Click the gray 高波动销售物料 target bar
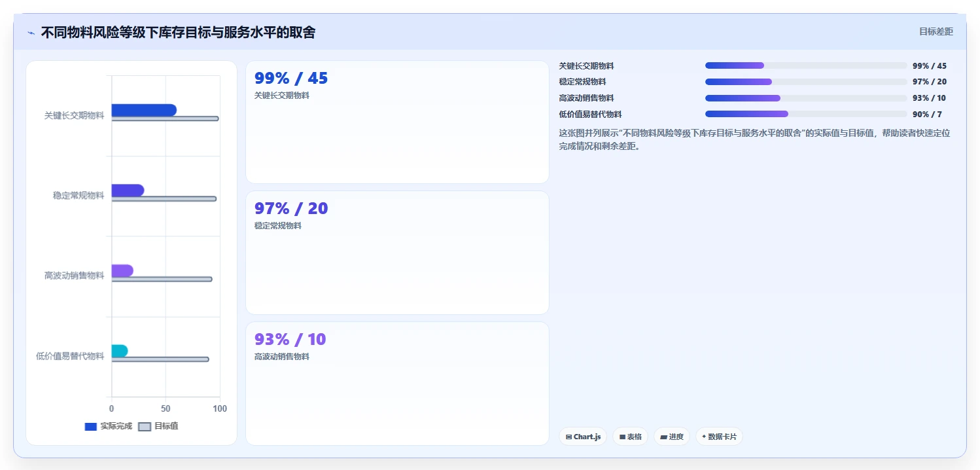Screen dimensions: 980x470 coord(162,279)
